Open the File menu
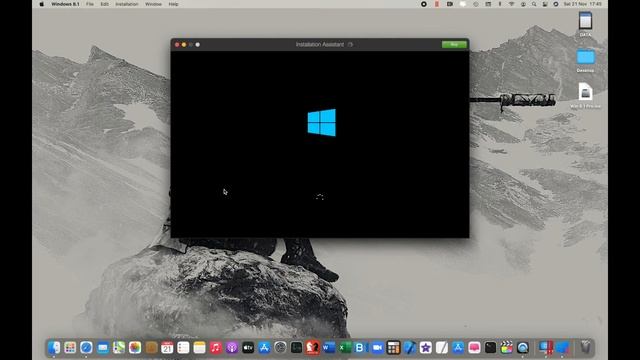 pyautogui.click(x=90, y=4)
